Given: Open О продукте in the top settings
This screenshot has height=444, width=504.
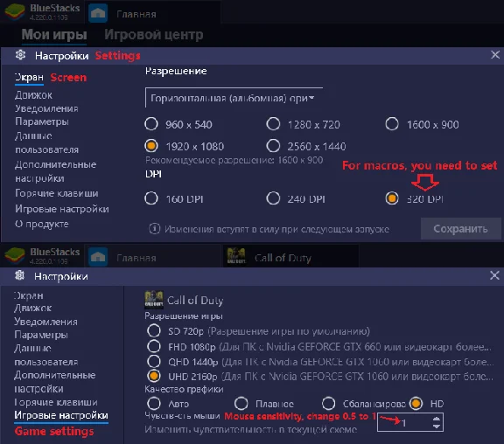Looking at the screenshot, I should (x=41, y=224).
